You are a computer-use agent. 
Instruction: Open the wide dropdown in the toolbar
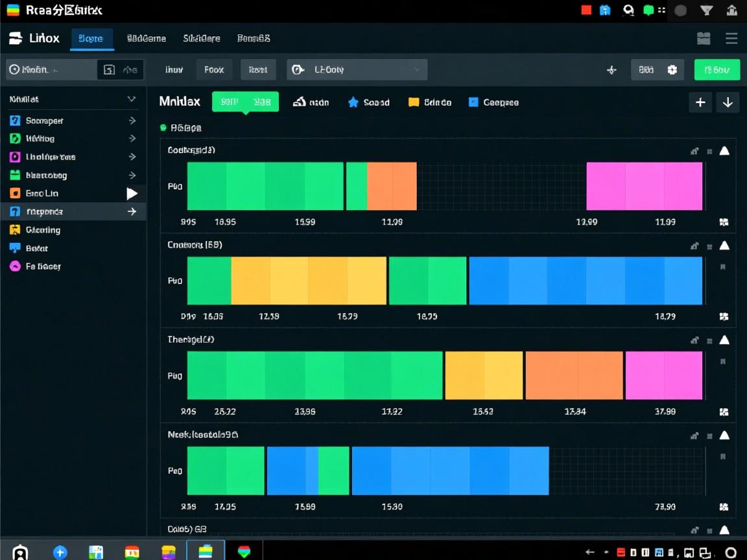357,70
